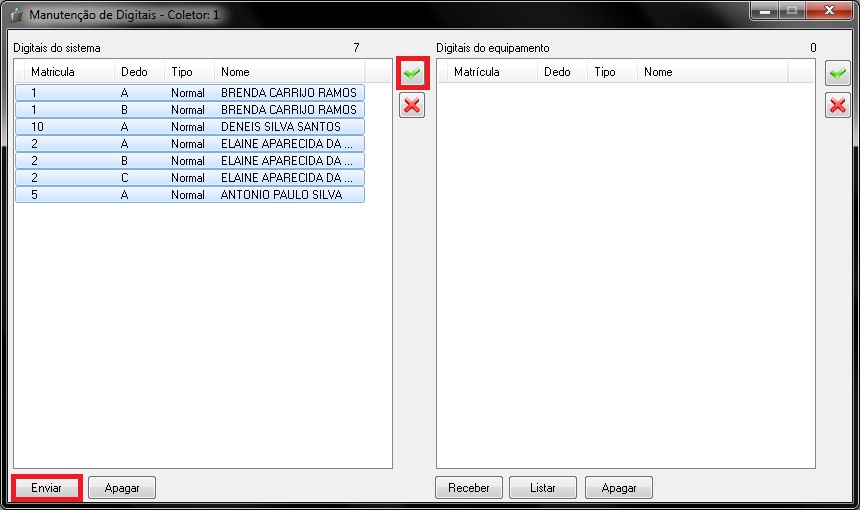Click green check icon right of equipment list
The width and height of the screenshot is (860, 510).
837,74
